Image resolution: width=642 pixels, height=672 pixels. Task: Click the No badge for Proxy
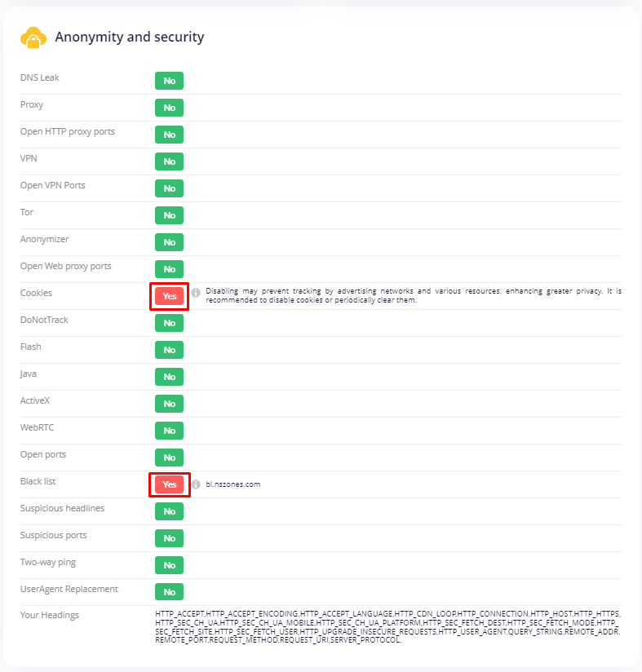pos(170,108)
